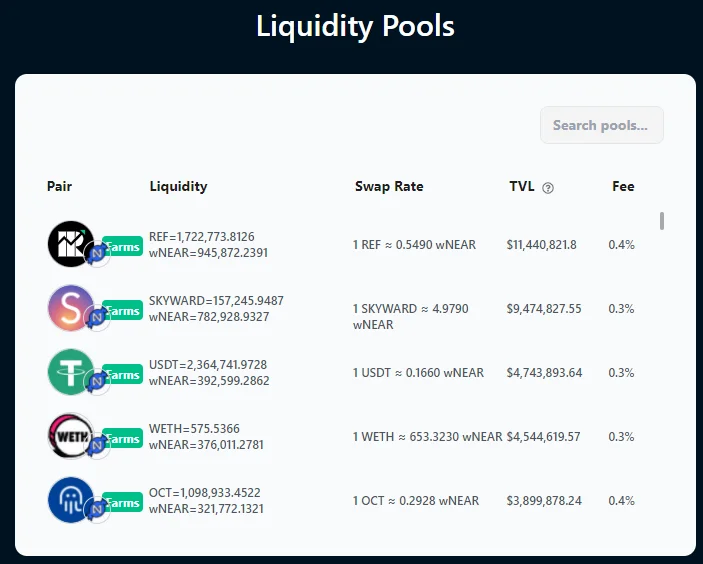This screenshot has height=564, width=703.
Task: Click TVL value $4,544,619.57
Action: tap(543, 437)
